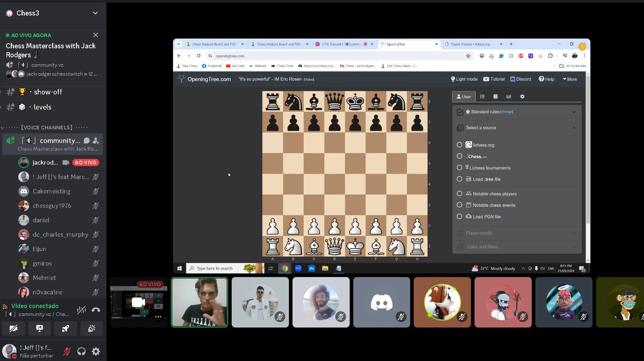Open the live stream preview thumbnail
644x361 pixels.
pyautogui.click(x=139, y=302)
